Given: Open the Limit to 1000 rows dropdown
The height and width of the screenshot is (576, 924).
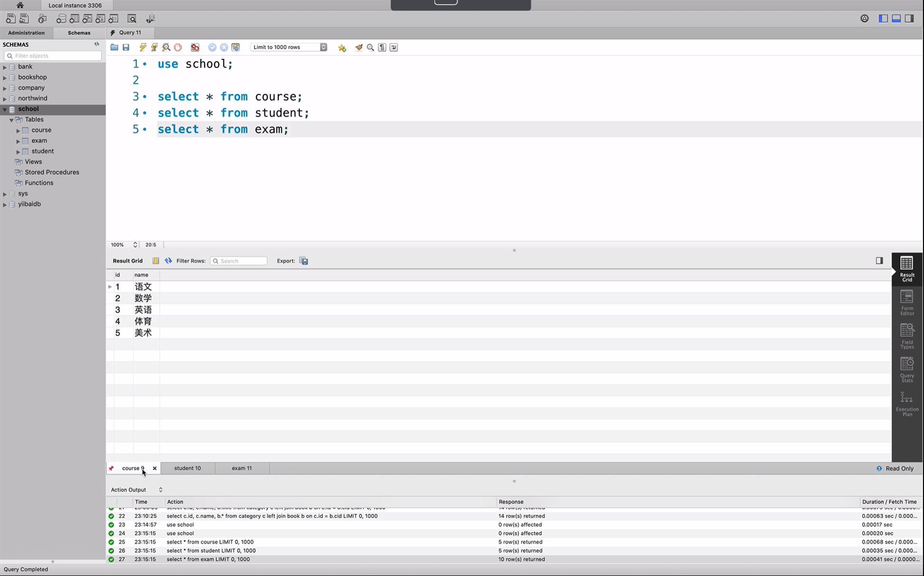Looking at the screenshot, I should 289,47.
